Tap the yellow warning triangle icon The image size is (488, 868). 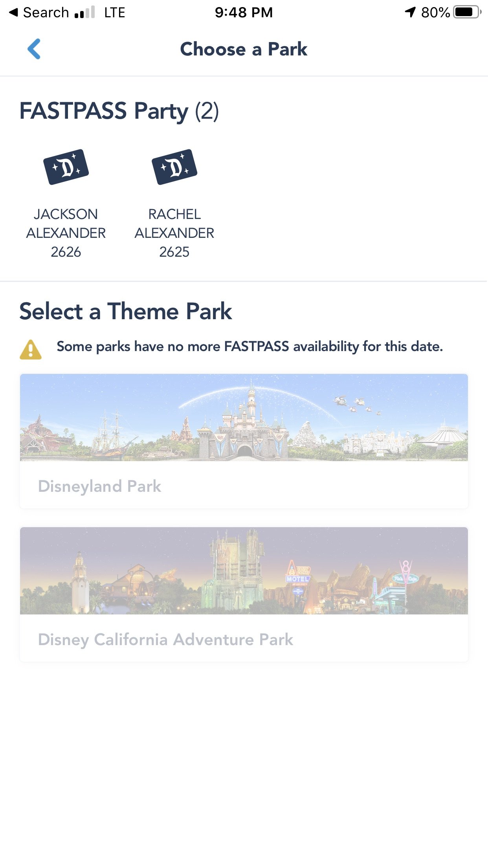click(x=31, y=349)
